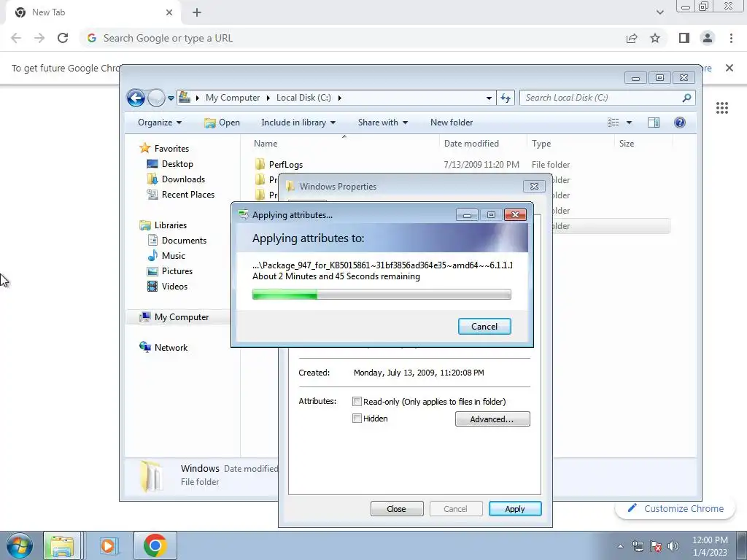Open a new Chrome tab
The image size is (747, 560).
(x=197, y=12)
